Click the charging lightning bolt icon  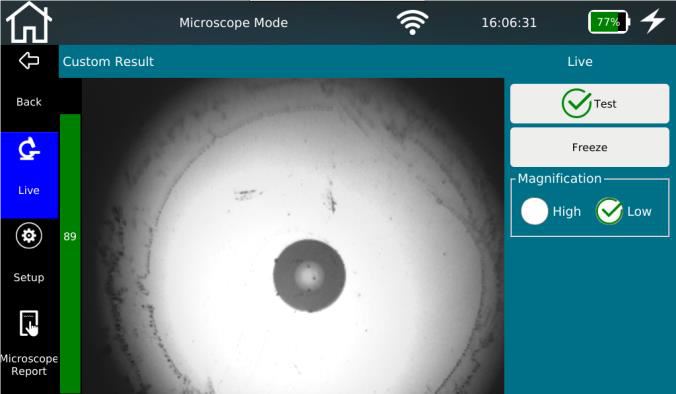pyautogui.click(x=653, y=21)
